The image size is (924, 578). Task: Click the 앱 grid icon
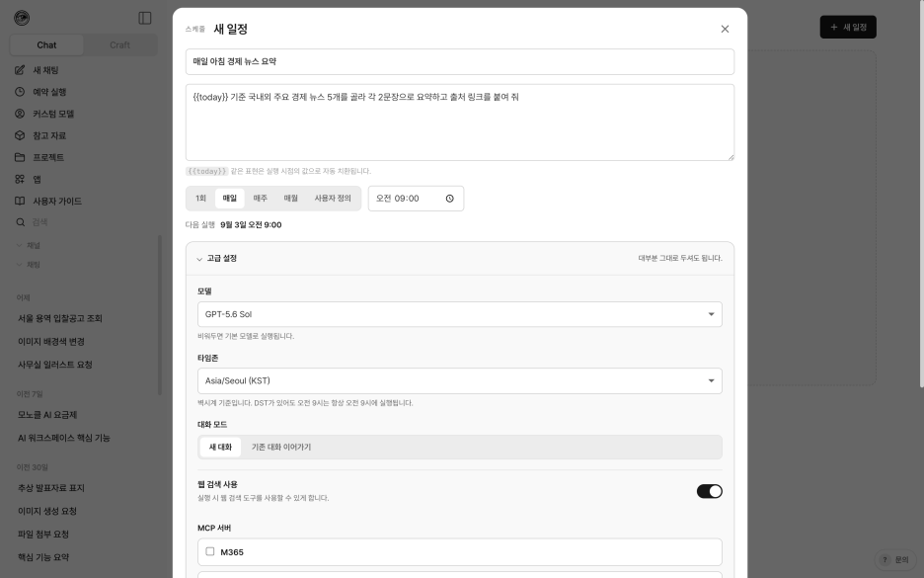(20, 179)
